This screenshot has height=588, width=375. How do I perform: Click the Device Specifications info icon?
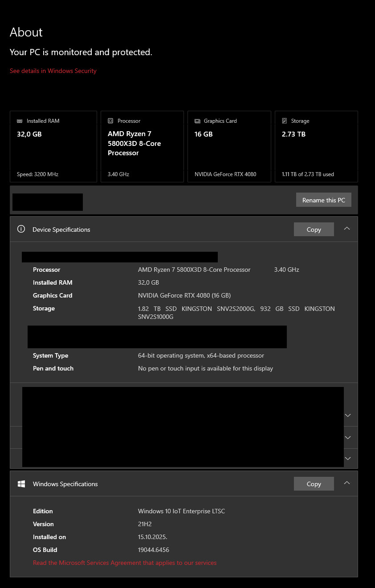click(x=21, y=229)
